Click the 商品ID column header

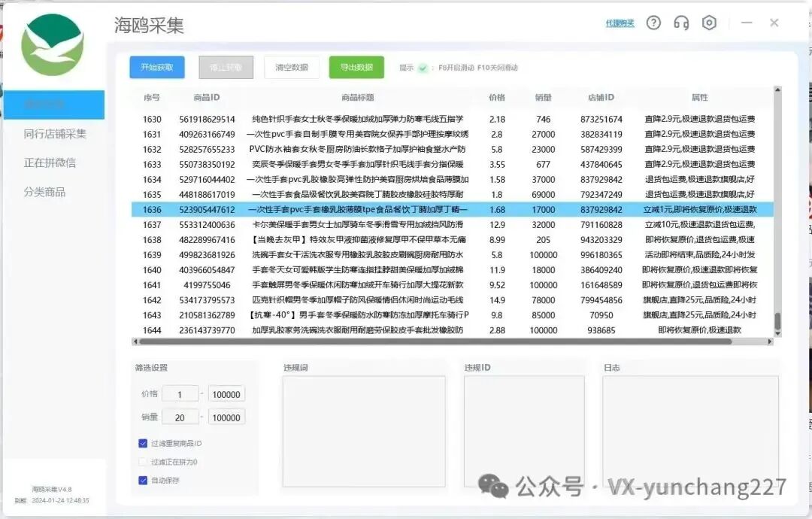207,97
